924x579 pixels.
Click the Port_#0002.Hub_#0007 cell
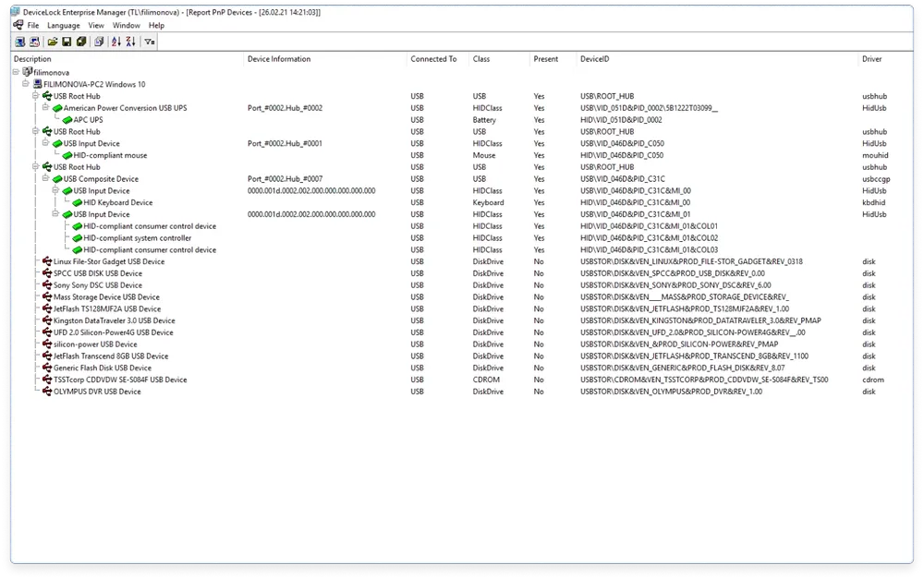click(x=285, y=179)
